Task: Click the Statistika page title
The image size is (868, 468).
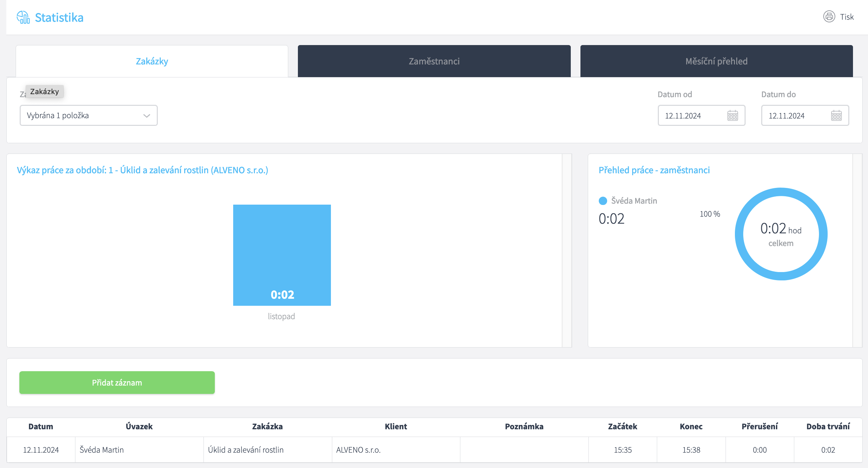Action: point(59,18)
